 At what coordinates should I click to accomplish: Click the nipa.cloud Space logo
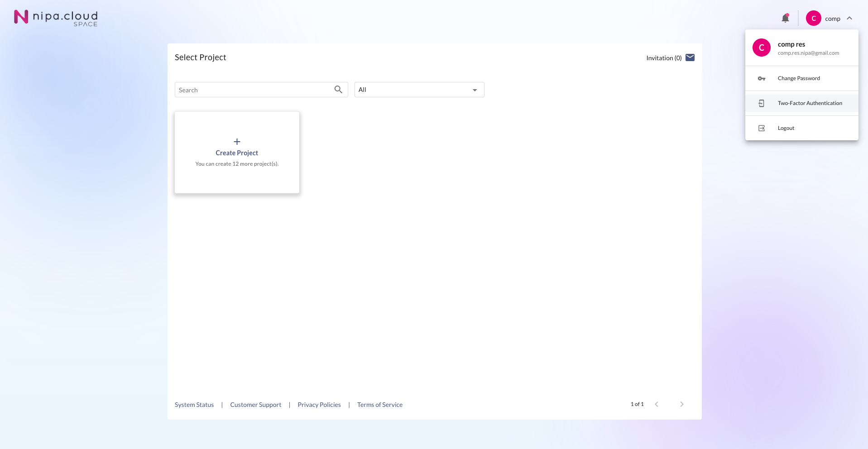56,18
